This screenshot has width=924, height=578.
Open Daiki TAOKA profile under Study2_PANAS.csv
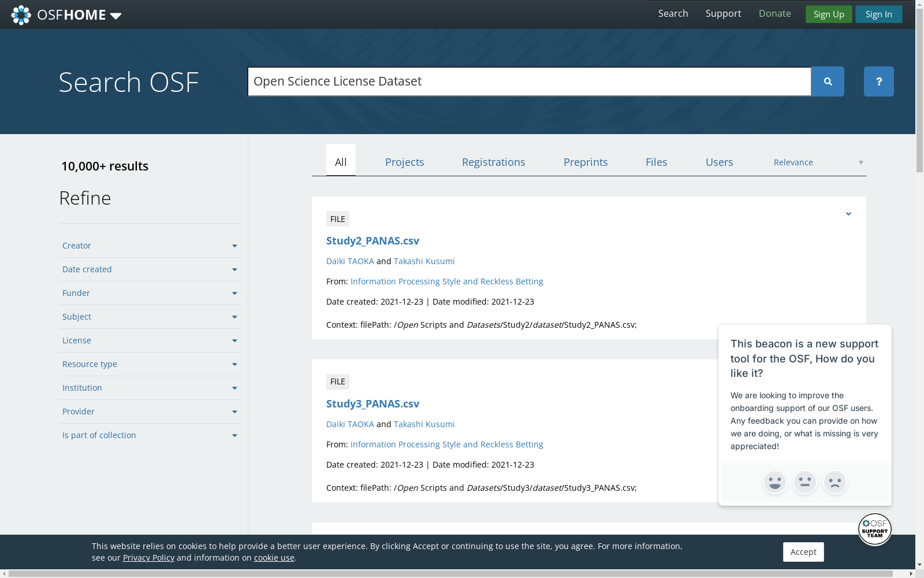(x=350, y=261)
